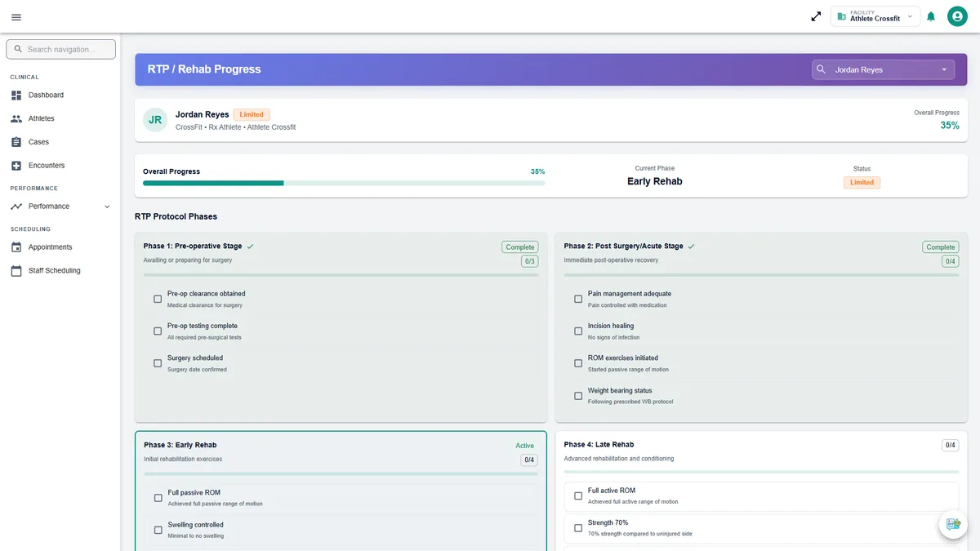Click the Phase 4: Late Rehab title

pyautogui.click(x=599, y=445)
